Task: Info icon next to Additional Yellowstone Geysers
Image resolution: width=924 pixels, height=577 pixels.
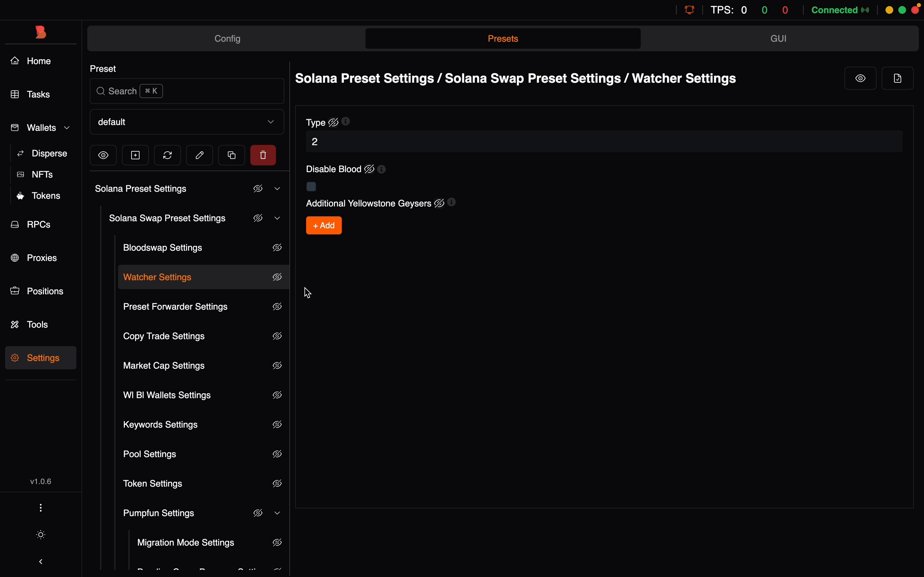Action: point(452,203)
